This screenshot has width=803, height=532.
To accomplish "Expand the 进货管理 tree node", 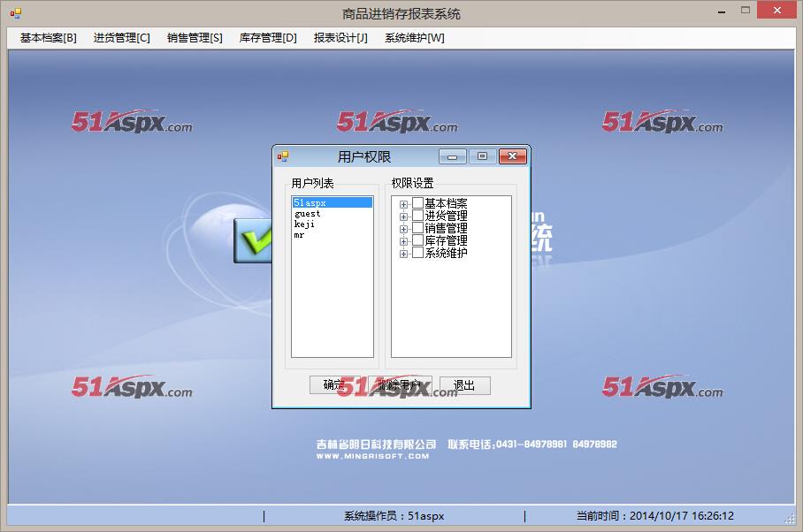I will (x=403, y=217).
